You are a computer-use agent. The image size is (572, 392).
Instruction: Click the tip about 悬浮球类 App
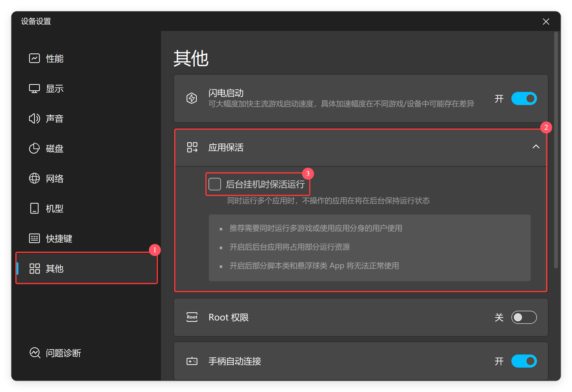pos(314,266)
